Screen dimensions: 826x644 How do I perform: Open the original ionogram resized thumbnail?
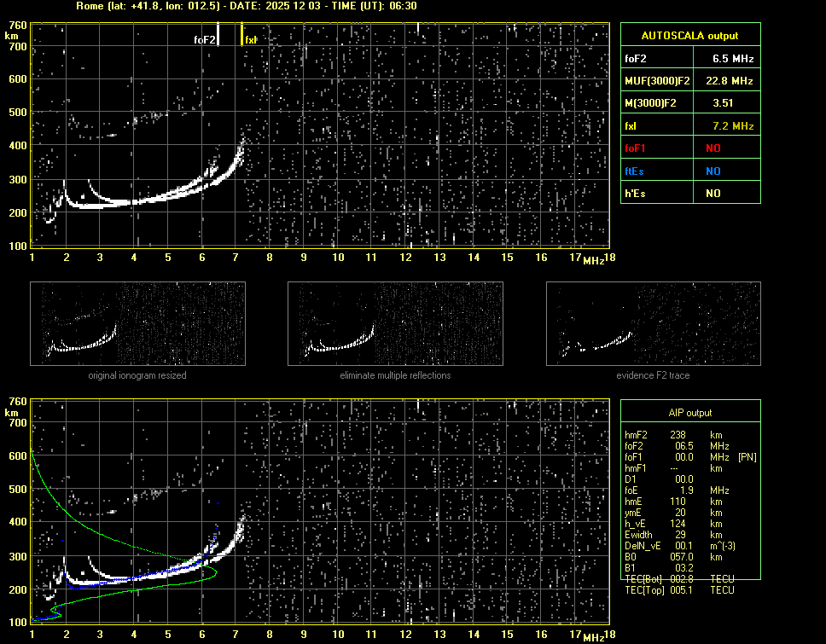click(137, 325)
